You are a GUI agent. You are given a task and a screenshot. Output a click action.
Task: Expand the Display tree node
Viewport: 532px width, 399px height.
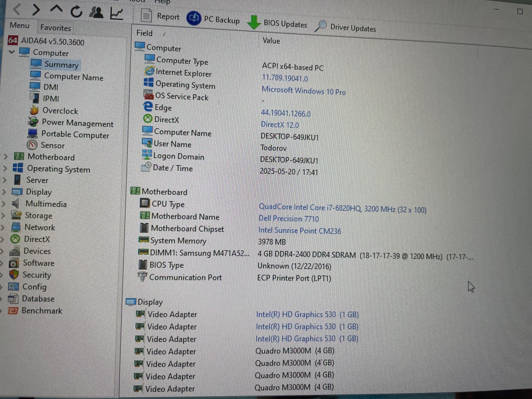4,192
